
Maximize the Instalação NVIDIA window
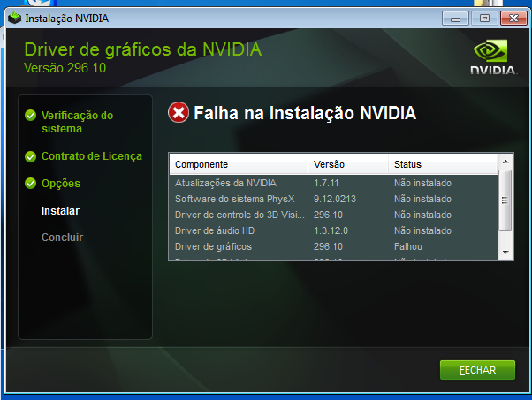(x=484, y=19)
